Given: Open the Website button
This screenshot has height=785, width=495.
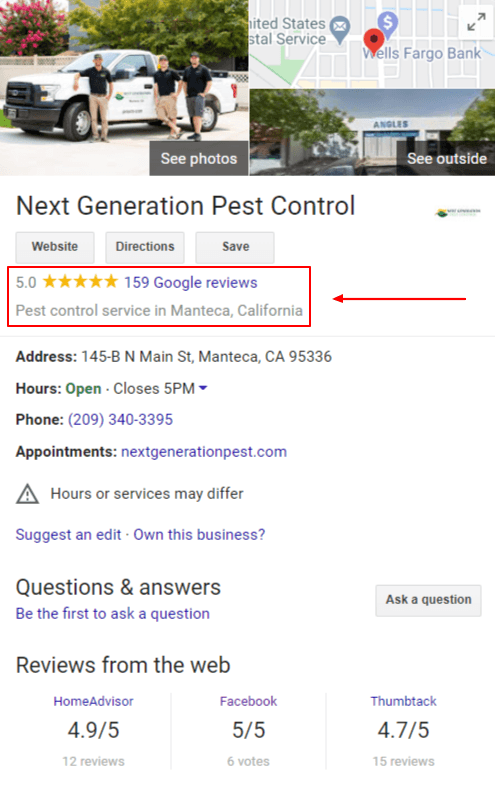Looking at the screenshot, I should pos(55,247).
